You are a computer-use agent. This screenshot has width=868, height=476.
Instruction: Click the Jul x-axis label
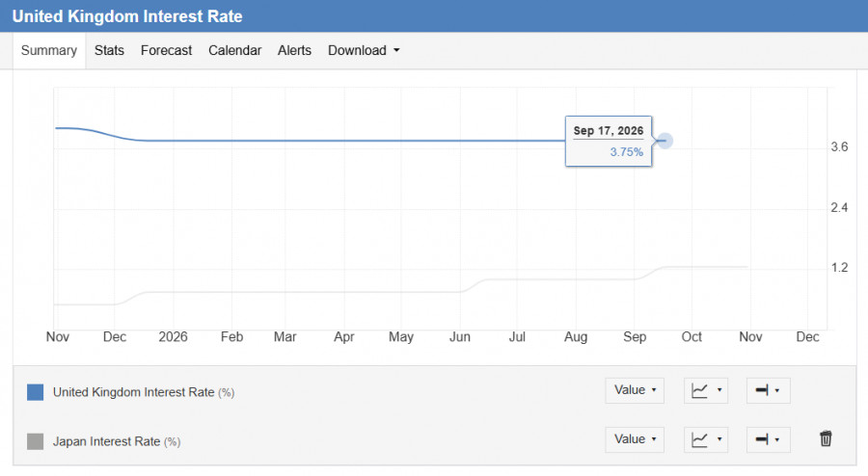click(517, 336)
